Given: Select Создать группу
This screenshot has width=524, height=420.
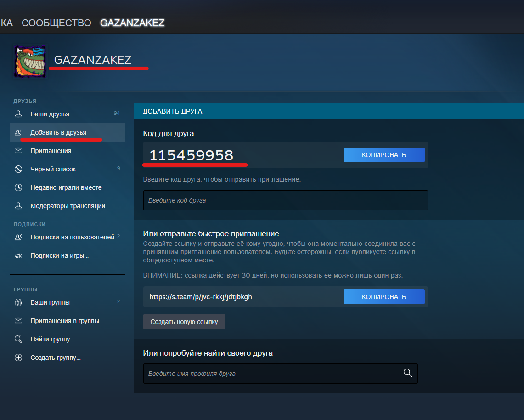Looking at the screenshot, I should 68,358.
